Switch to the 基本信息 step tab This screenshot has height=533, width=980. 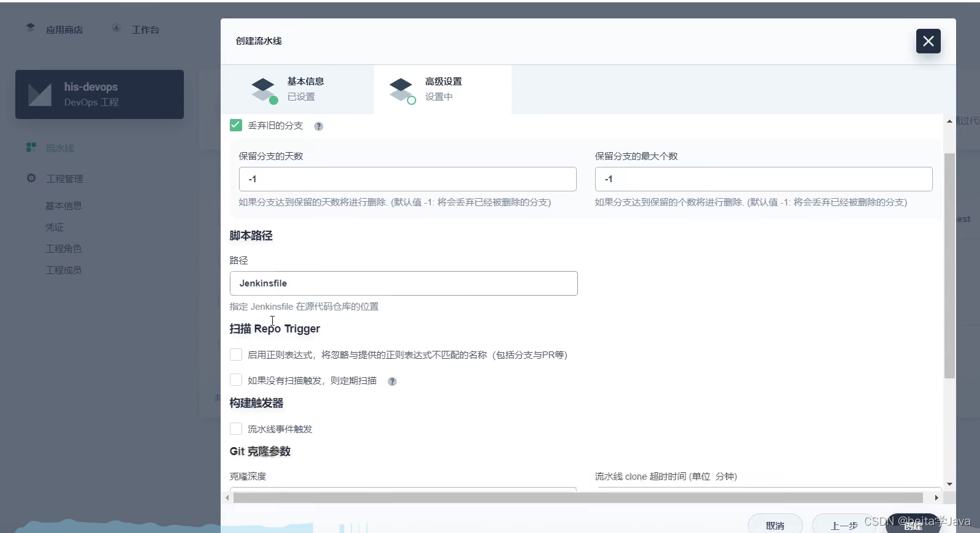click(x=297, y=90)
